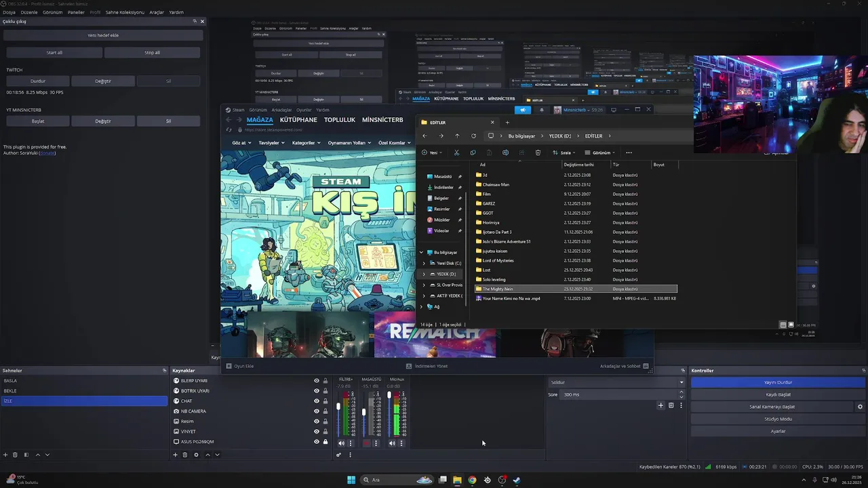The height and width of the screenshot is (488, 868).
Task: Go up one folder in File Explorer
Action: click(x=457, y=136)
